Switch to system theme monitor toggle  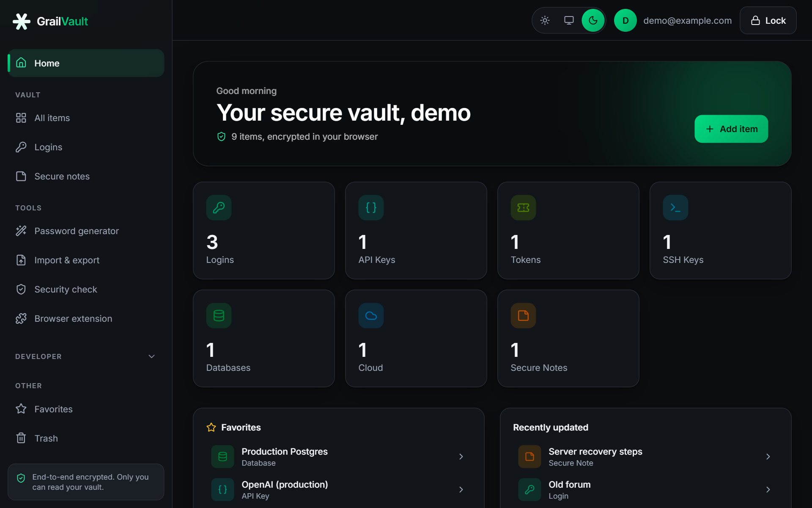(x=569, y=20)
